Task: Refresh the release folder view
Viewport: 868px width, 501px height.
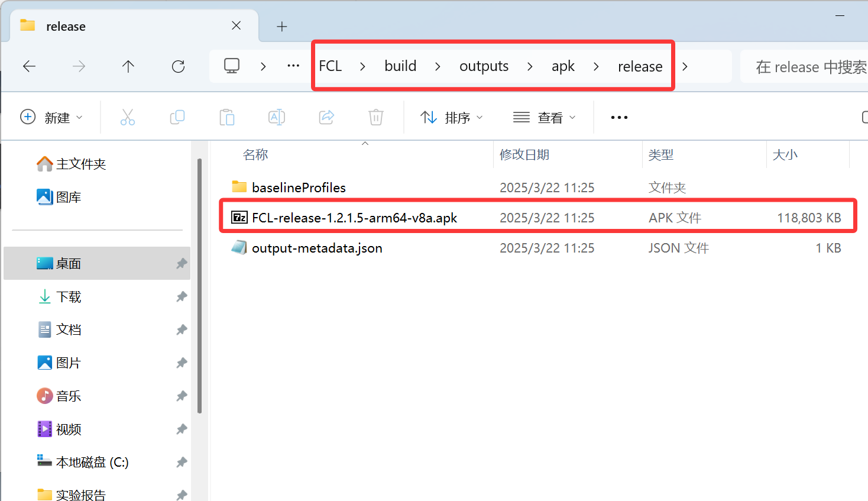Action: 178,66
